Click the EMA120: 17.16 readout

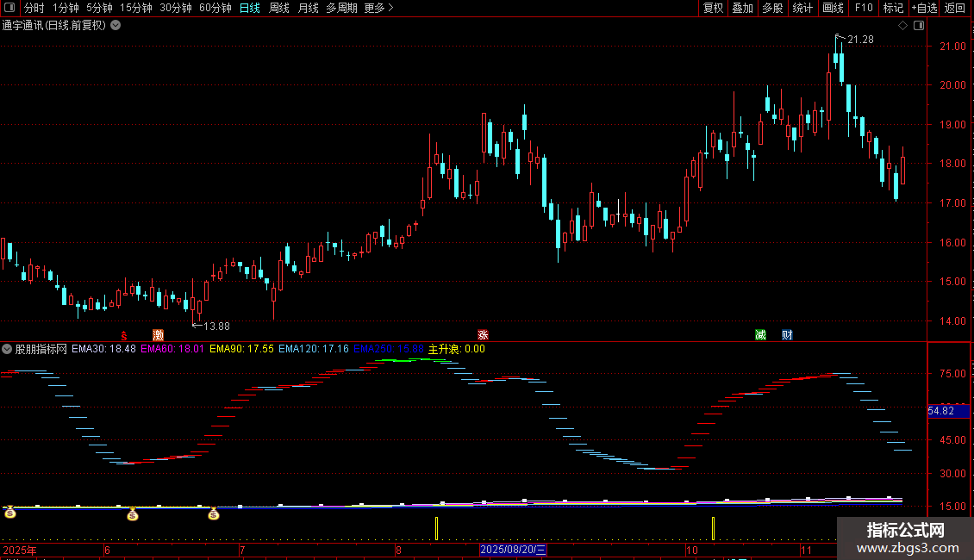coord(314,349)
